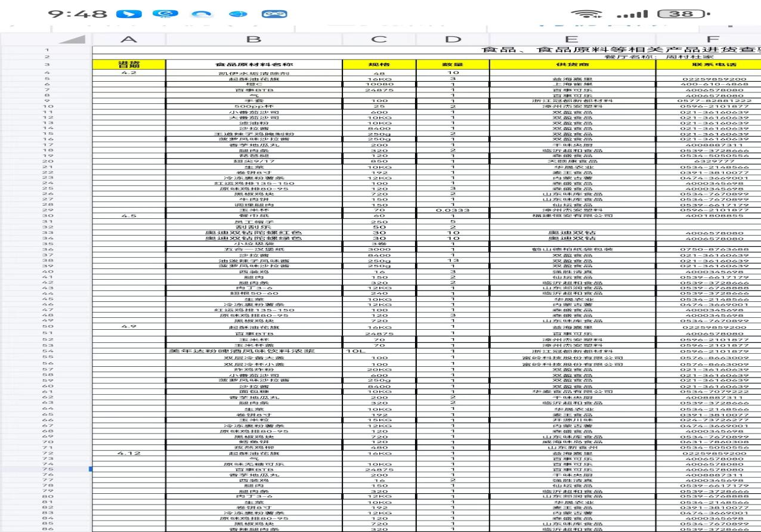Screen dimensions: 761x532
Task: Select the 500pp杯 item cell
Action: click(x=253, y=106)
